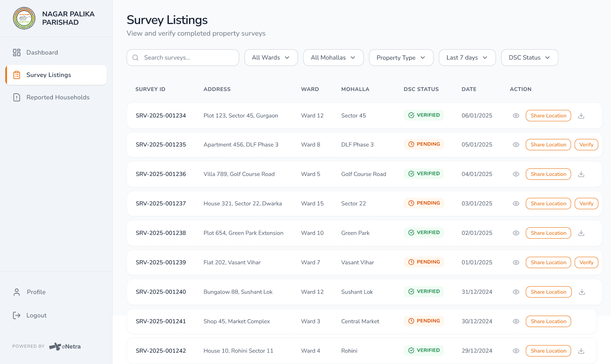Verify the Dwarka Sector 22 survey

(x=586, y=204)
